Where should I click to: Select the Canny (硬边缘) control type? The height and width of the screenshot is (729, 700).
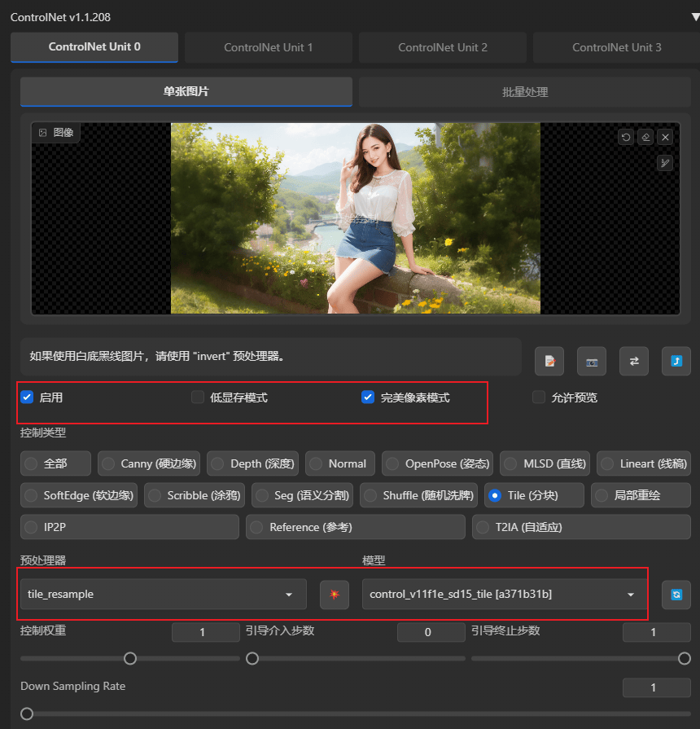point(149,463)
